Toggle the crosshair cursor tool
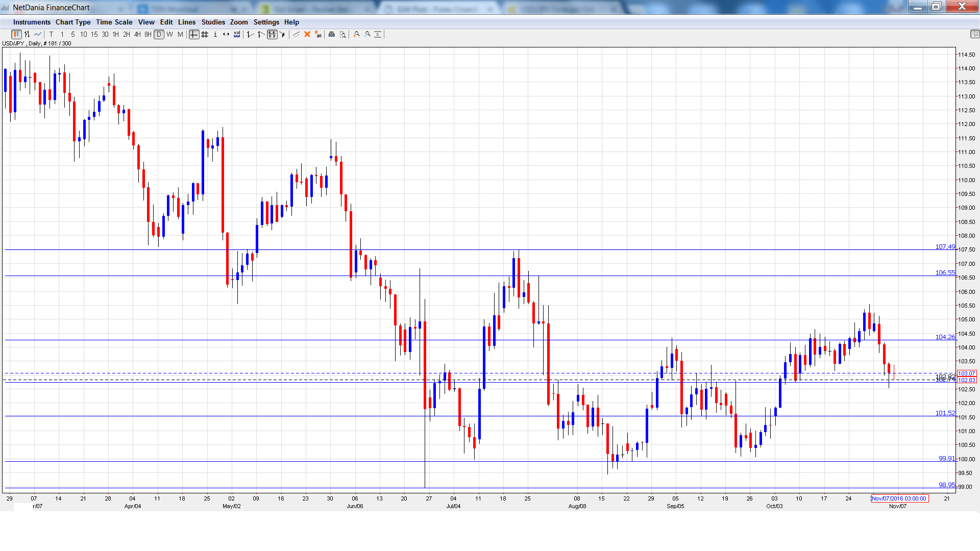This screenshot has width=980, height=551. pos(194,34)
